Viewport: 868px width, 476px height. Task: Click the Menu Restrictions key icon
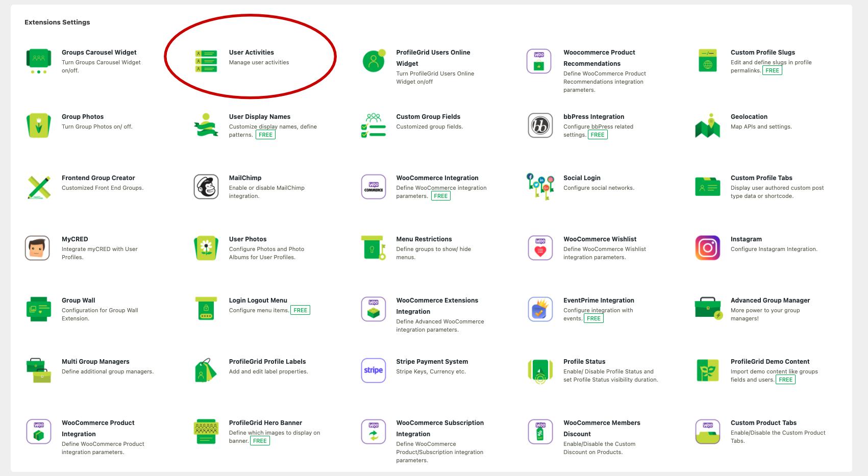(373, 248)
